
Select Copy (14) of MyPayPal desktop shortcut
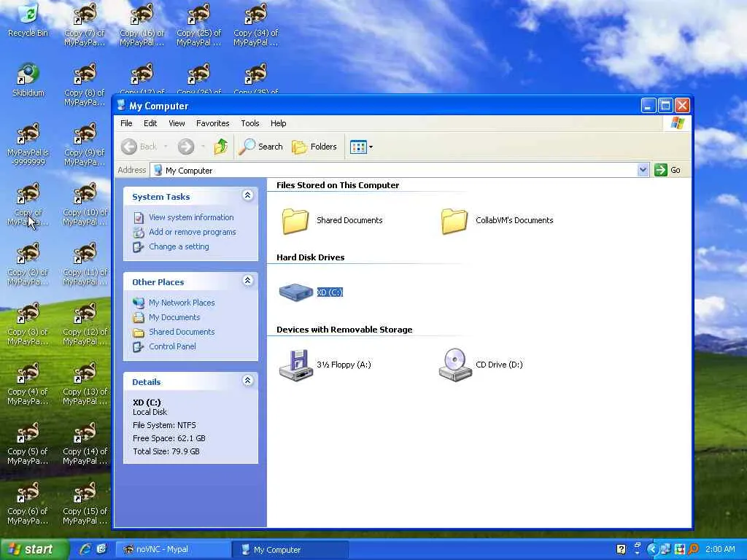click(x=85, y=443)
